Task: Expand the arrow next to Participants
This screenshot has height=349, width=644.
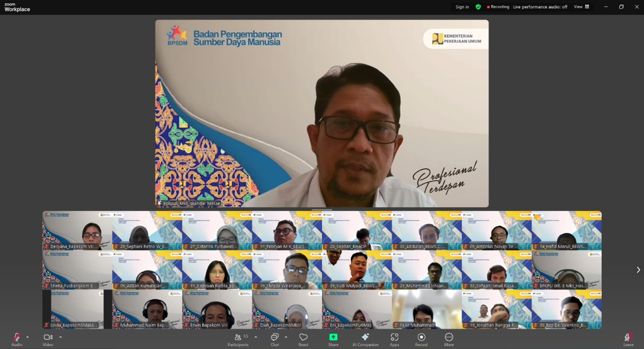Action: tap(256, 337)
